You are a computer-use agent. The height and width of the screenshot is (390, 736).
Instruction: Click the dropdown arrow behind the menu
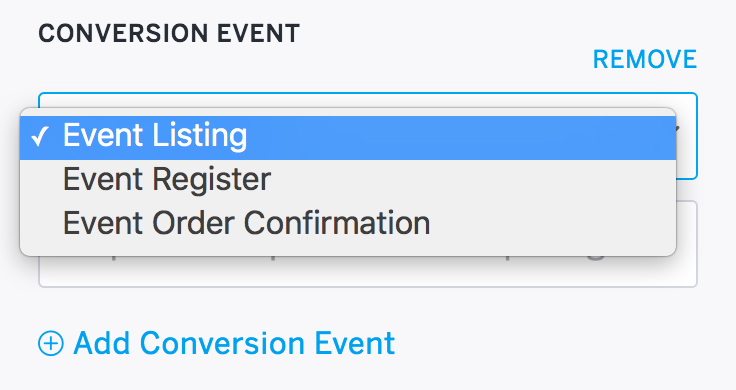(x=678, y=129)
